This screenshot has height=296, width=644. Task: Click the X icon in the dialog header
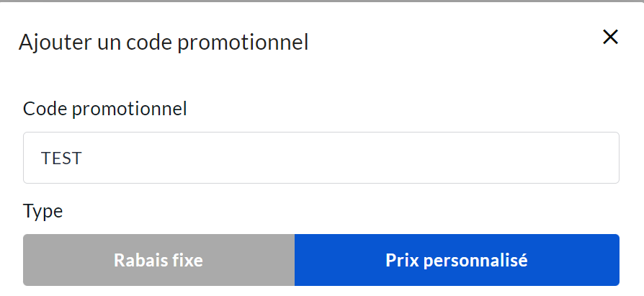(610, 37)
